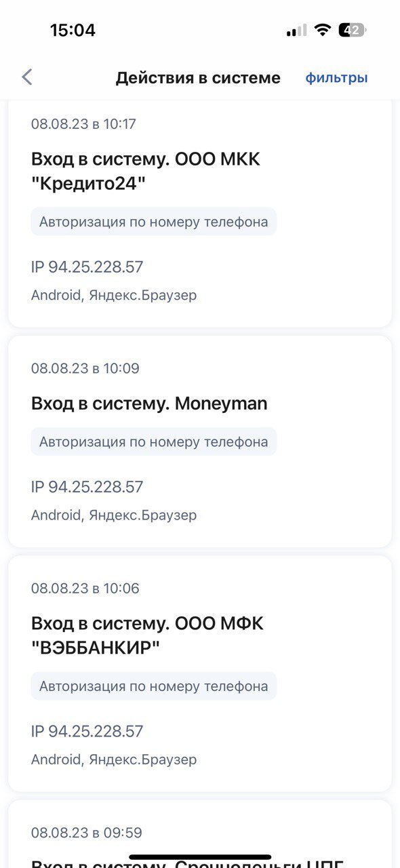This screenshot has width=400, height=868.
Task: Tap the battery indicator in status bar
Action: [x=352, y=30]
